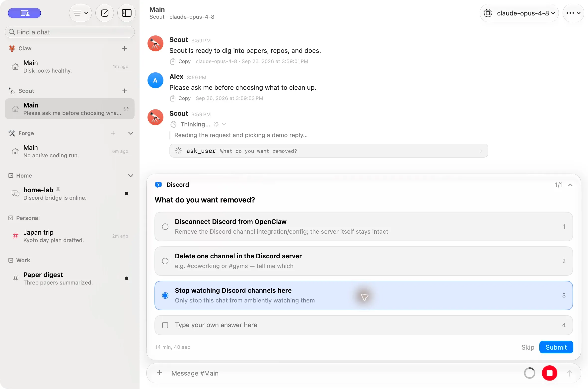Click the context usage ring indicator
The width and height of the screenshot is (588, 389).
click(529, 373)
